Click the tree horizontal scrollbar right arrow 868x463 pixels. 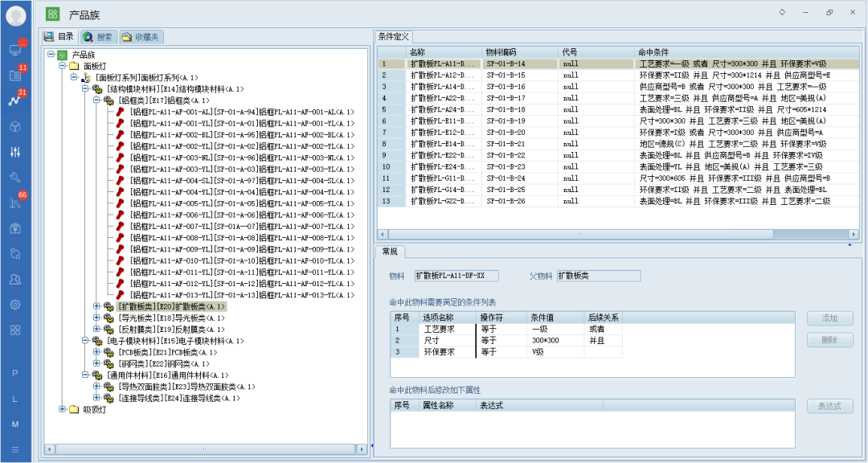click(362, 449)
